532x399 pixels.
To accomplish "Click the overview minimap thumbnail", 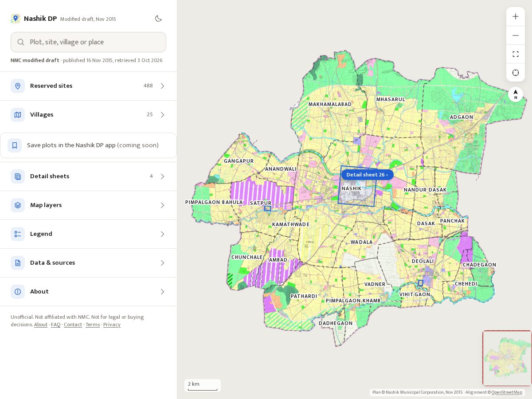I will (507, 358).
